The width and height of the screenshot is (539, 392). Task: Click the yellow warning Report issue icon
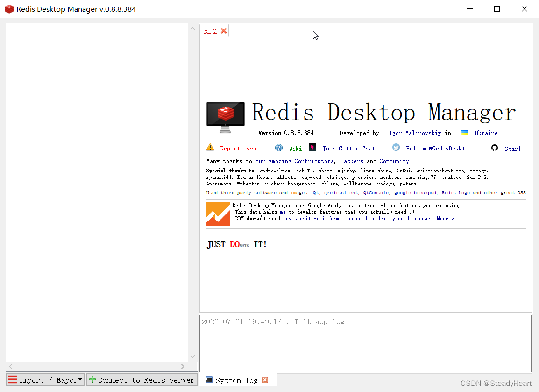point(210,148)
